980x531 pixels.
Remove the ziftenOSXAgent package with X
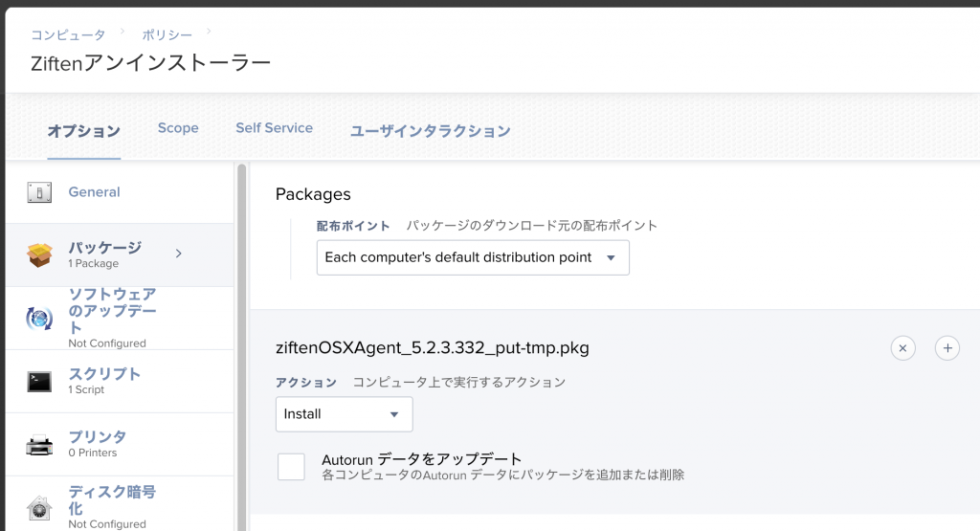click(x=902, y=348)
